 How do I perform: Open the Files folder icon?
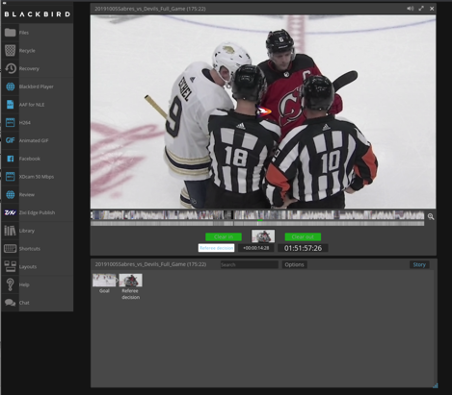tap(10, 32)
